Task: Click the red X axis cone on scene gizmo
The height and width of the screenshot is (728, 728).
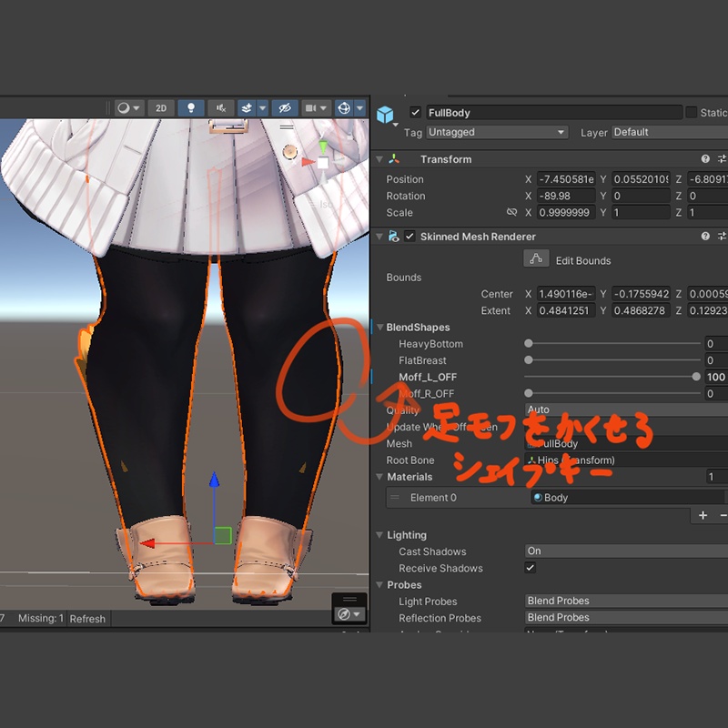Action: (308, 162)
